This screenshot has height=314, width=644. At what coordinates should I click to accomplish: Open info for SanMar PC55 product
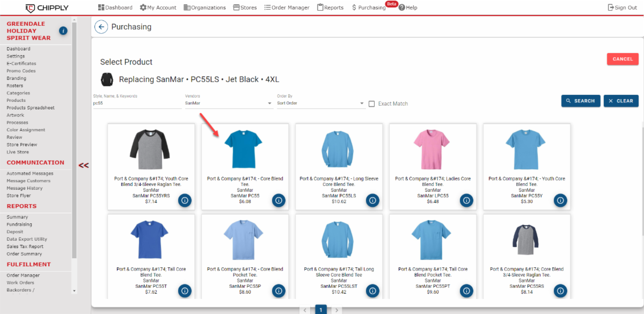tap(279, 200)
